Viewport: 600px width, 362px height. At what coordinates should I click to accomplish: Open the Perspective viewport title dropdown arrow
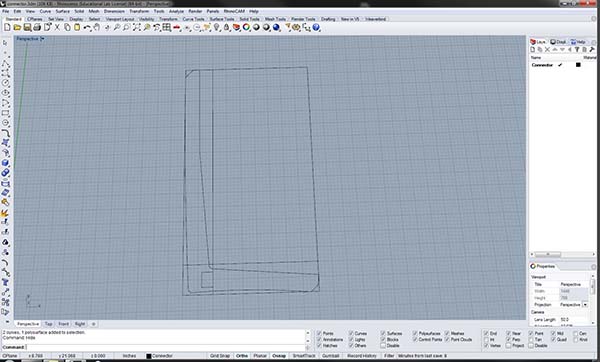[42, 39]
